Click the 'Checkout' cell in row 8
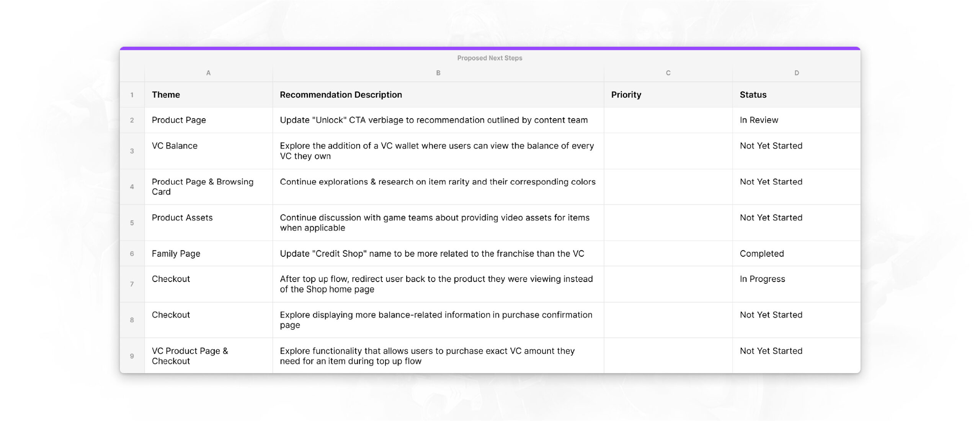980x421 pixels. coord(208,320)
